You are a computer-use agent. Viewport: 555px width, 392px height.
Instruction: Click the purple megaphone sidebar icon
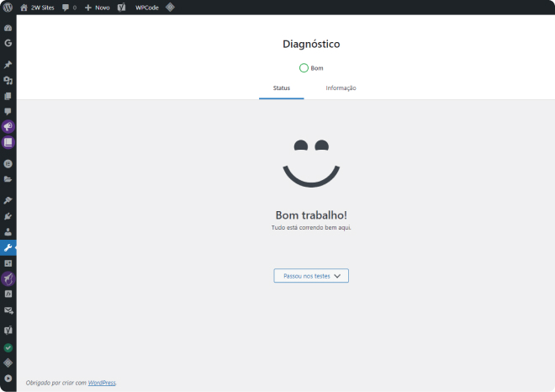[x=8, y=126]
